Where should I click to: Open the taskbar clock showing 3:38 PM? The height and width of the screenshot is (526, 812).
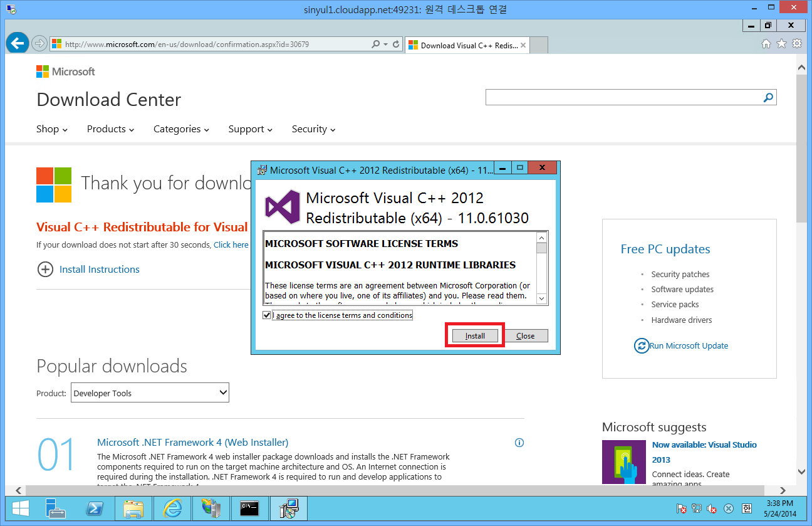[779, 508]
